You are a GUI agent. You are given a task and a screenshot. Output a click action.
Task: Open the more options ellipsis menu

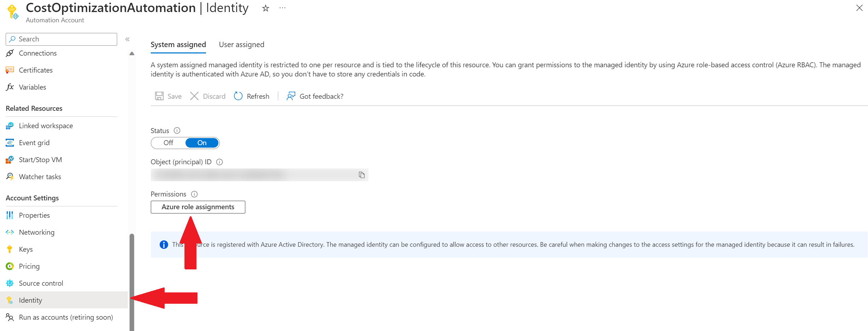tap(282, 8)
